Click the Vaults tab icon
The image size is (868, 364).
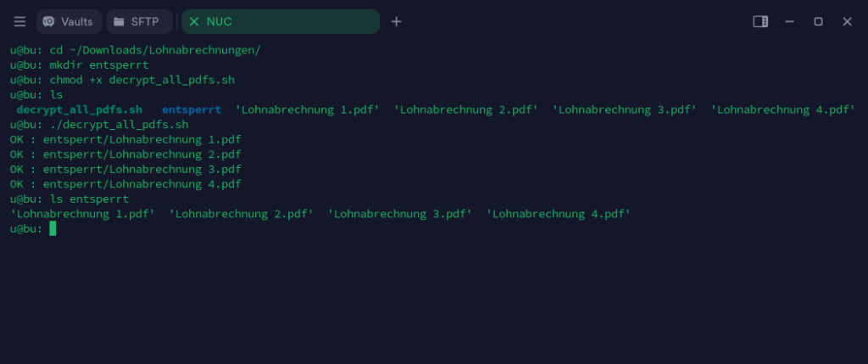48,21
